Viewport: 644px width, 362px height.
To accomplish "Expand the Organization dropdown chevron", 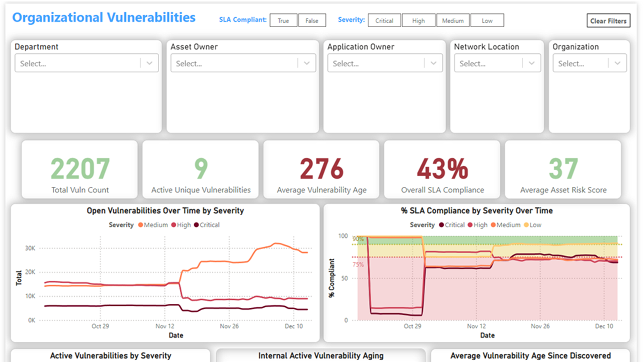I will click(x=618, y=63).
